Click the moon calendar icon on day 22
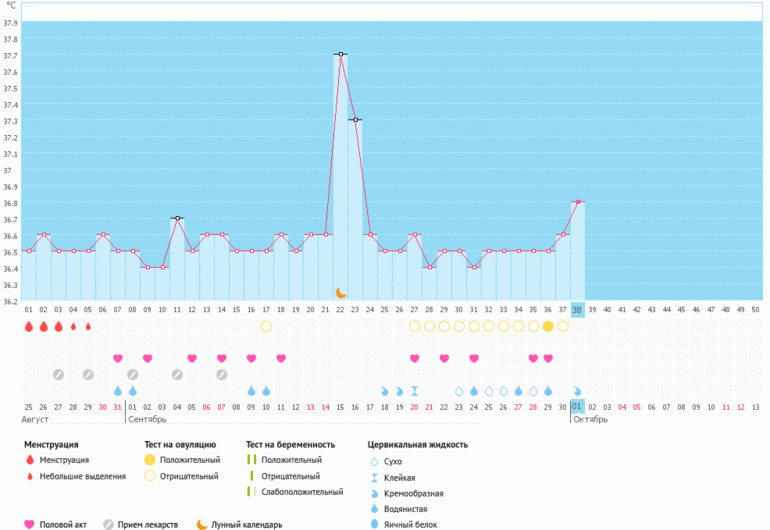Screen dimensions: 770x530 point(341,292)
